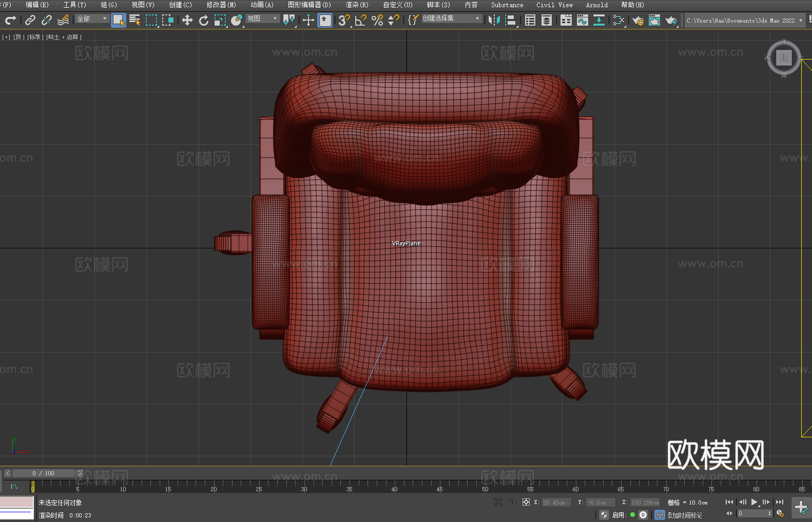Click the teal download-arrow toolbar icon

[x=599, y=20]
